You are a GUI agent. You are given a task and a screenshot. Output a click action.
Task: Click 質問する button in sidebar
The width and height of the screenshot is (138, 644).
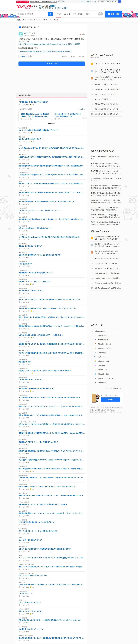(110, 399)
